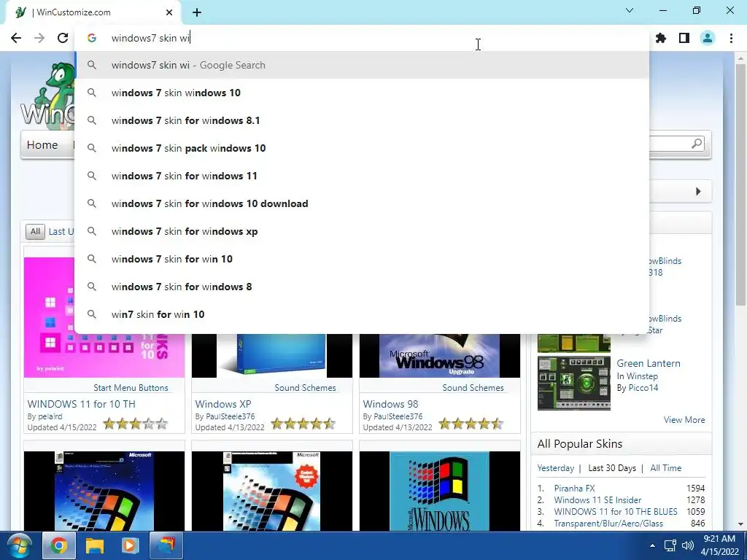Open 'Transparent/Blur/Aero/Glass' popular skin
The height and width of the screenshot is (560, 747).
click(608, 524)
